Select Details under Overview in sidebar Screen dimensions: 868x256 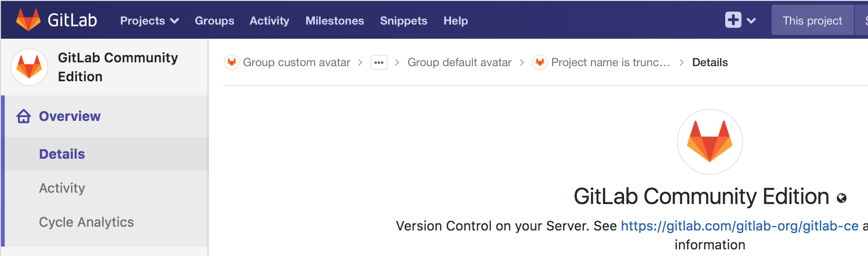(62, 154)
